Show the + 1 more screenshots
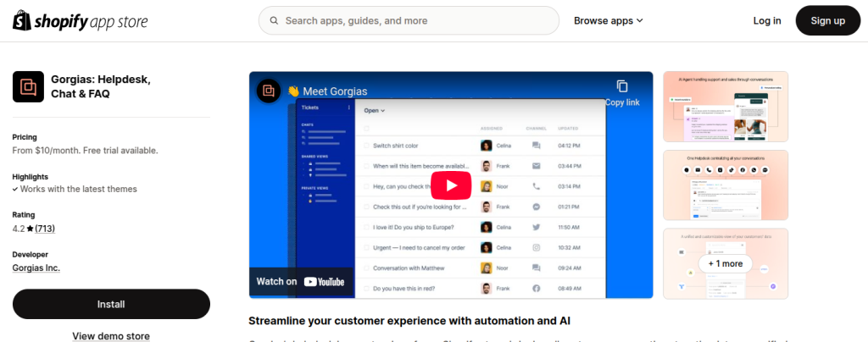The width and height of the screenshot is (868, 342). point(726,263)
